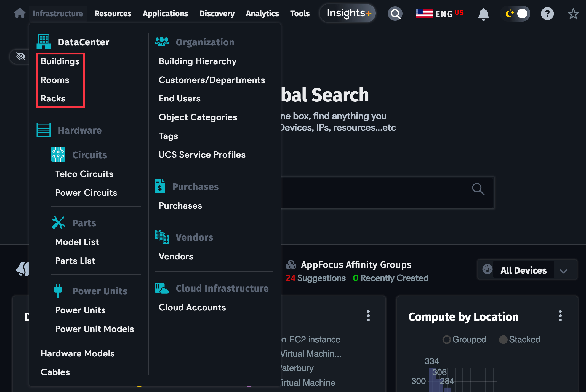Click the search box magnifier icon

point(478,189)
